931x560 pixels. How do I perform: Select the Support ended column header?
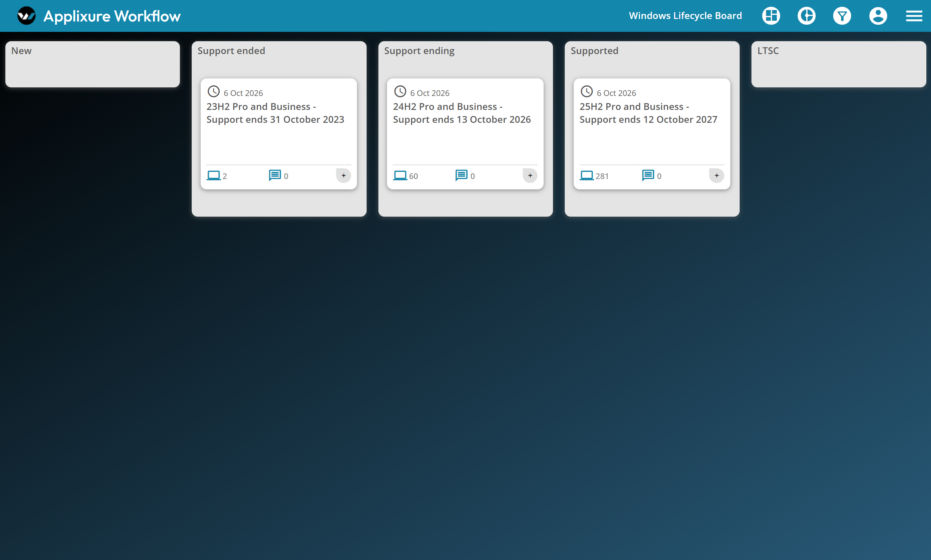(x=231, y=51)
